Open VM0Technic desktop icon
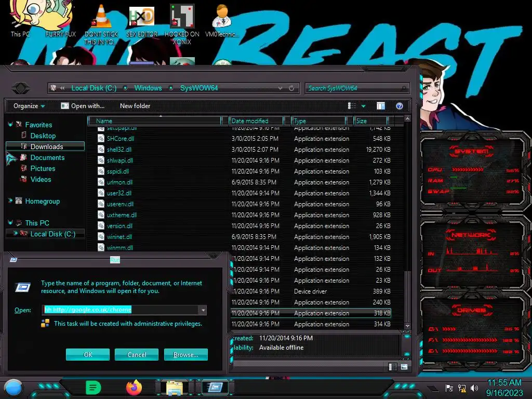Image resolution: width=532 pixels, height=399 pixels. 222,21
